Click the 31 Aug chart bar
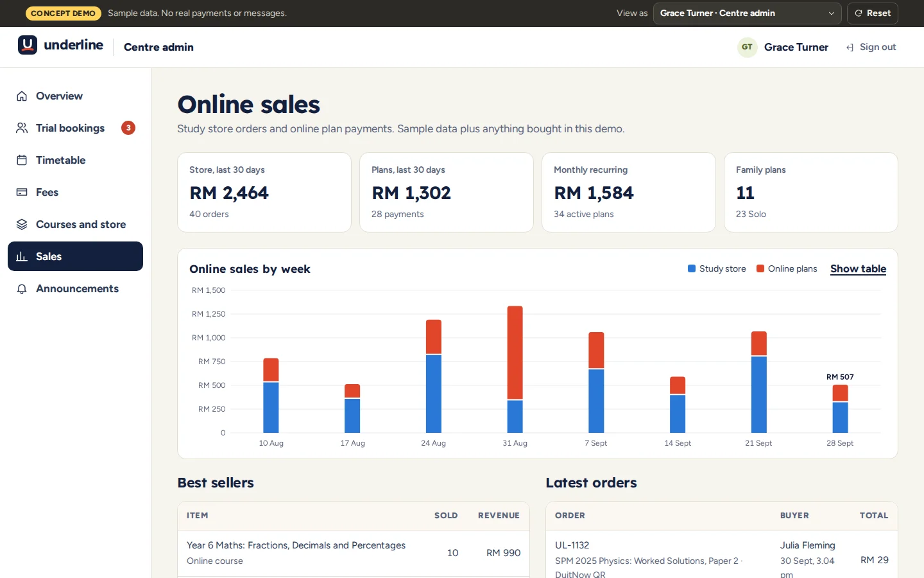Screen dimensions: 924x578 [515, 369]
